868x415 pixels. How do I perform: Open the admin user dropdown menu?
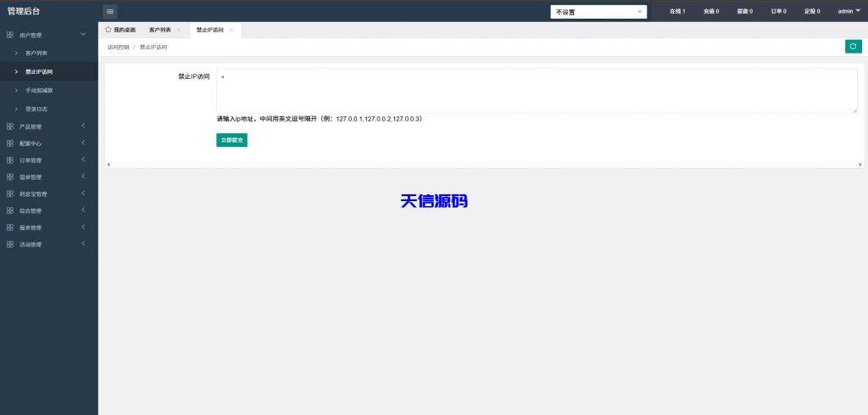(x=849, y=12)
